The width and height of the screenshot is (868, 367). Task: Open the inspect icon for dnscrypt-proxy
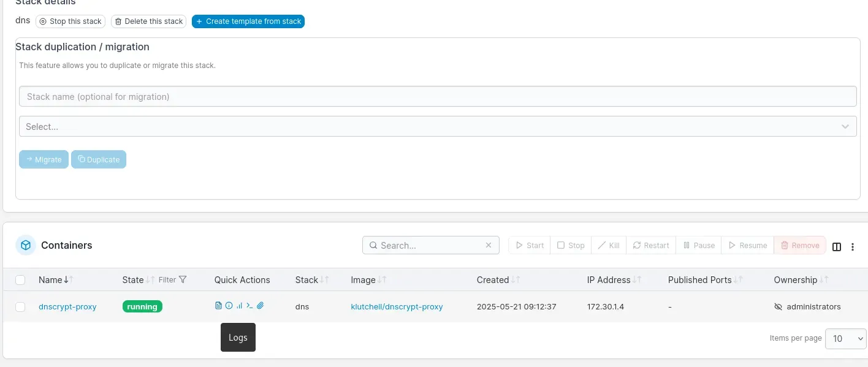pos(229,305)
